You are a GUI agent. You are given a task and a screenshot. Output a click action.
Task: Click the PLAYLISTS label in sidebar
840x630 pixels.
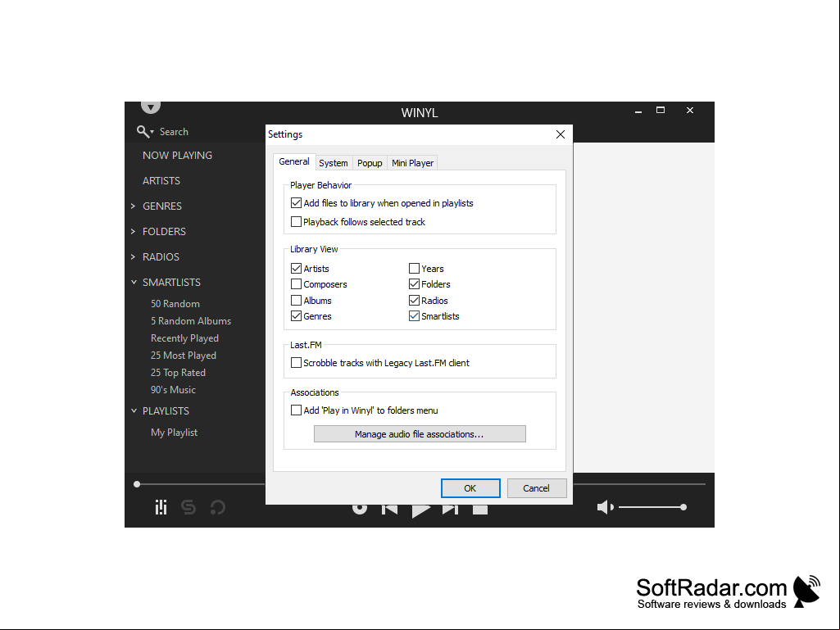[166, 411]
